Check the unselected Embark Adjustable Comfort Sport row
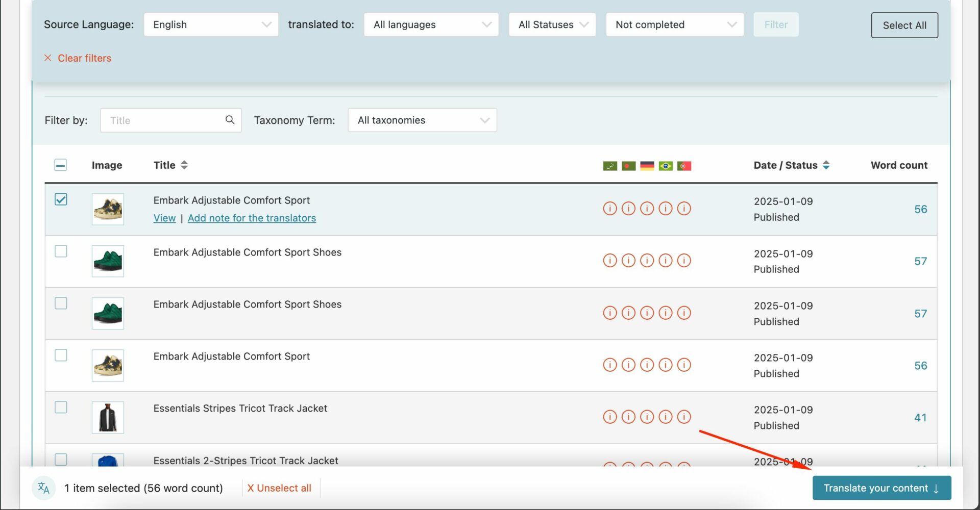 click(61, 355)
